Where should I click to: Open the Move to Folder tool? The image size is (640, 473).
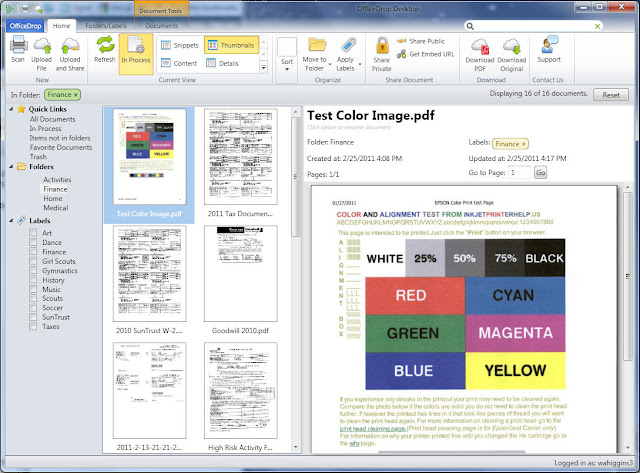click(x=316, y=54)
